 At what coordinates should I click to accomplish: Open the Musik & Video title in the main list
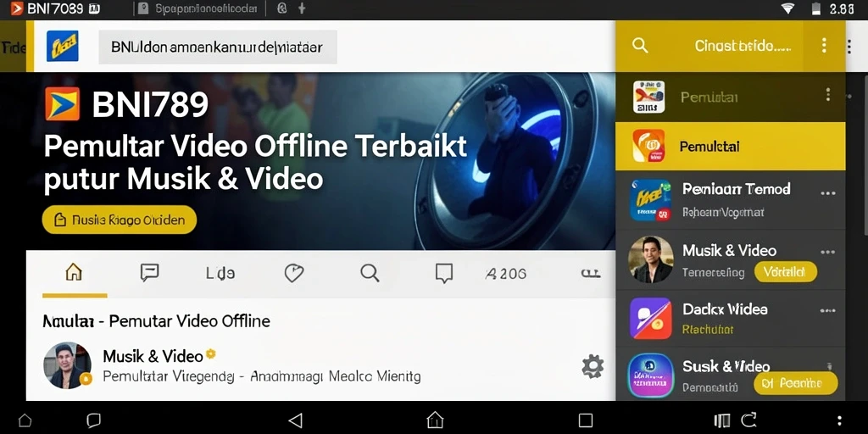[x=153, y=356]
